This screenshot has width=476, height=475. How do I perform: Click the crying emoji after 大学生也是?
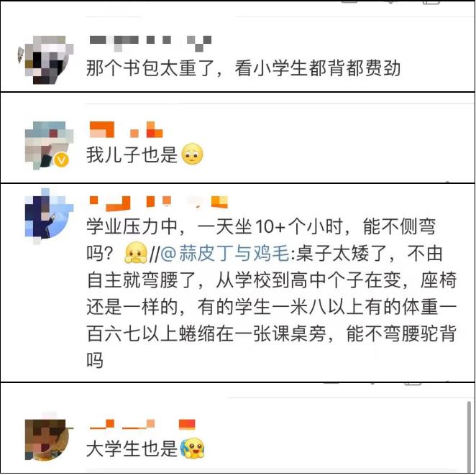pyautogui.click(x=192, y=448)
